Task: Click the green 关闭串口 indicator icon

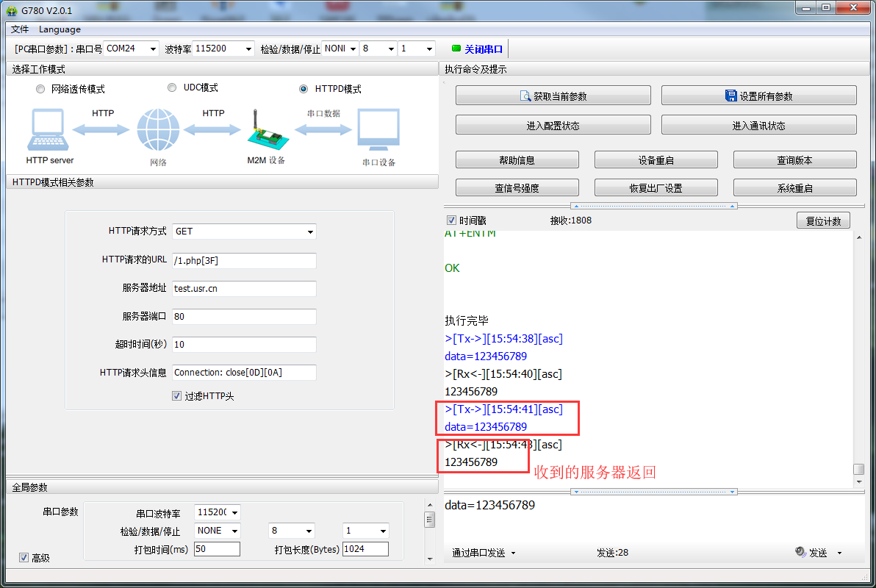Action: tap(456, 49)
